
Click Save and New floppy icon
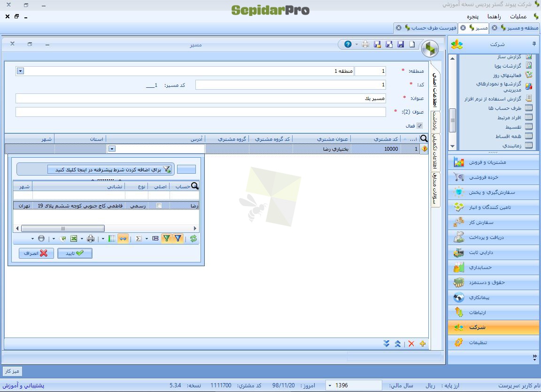[x=389, y=45]
